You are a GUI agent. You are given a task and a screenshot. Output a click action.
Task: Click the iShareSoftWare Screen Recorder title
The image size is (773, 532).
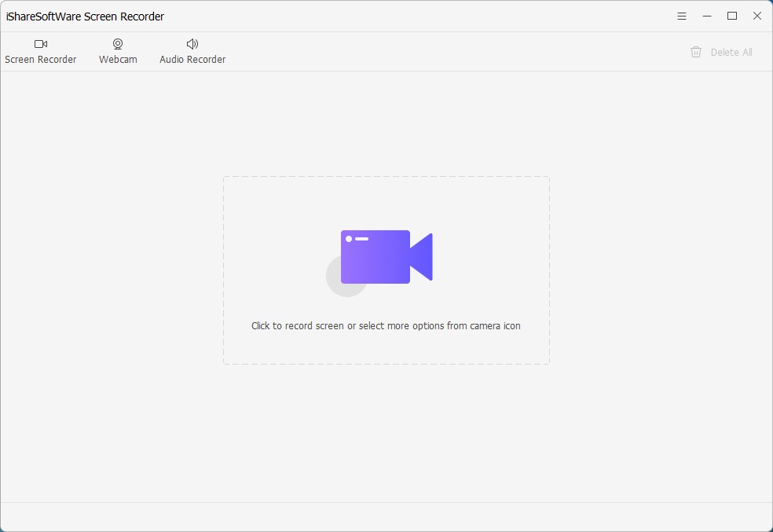tap(86, 17)
